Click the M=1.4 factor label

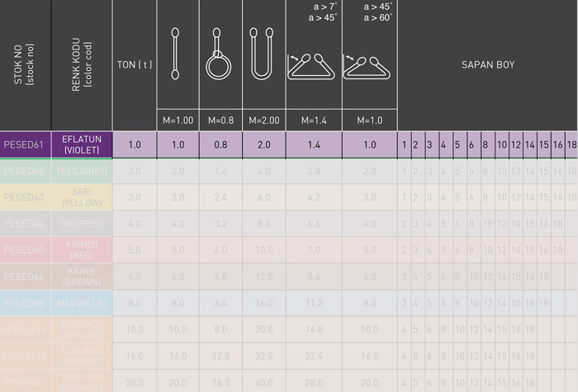click(x=314, y=120)
